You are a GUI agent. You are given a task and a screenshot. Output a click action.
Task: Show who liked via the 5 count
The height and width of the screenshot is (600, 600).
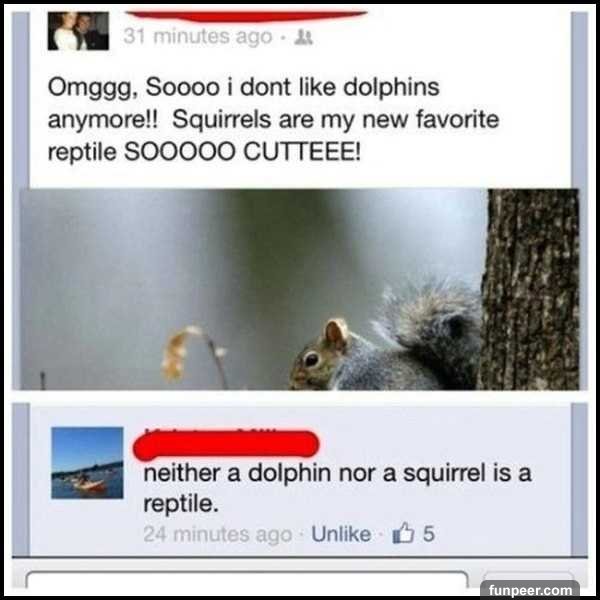[429, 534]
